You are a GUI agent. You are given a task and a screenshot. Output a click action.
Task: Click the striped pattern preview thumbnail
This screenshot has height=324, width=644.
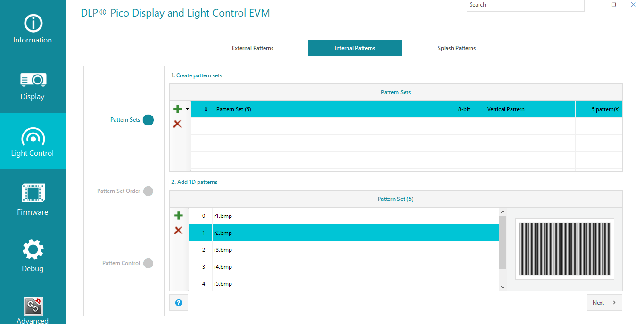(565, 249)
